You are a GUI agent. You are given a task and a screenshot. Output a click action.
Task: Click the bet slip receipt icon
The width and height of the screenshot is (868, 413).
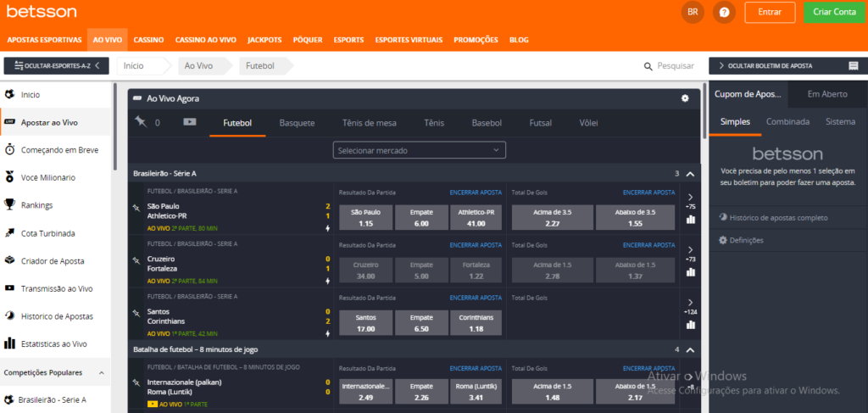[853, 66]
